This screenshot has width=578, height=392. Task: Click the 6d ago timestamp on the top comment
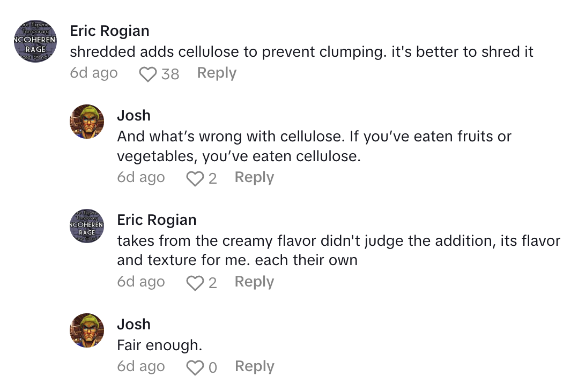94,73
